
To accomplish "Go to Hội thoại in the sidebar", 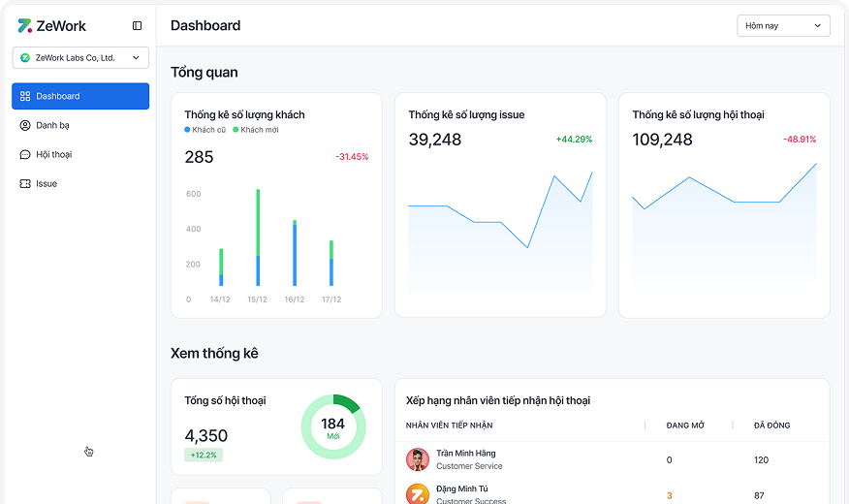I will 54,154.
